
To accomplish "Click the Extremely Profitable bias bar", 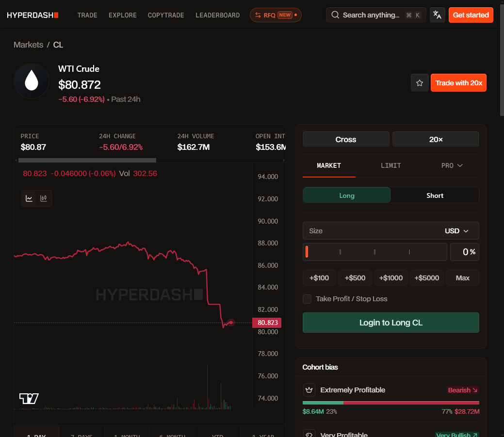I will coord(391,403).
